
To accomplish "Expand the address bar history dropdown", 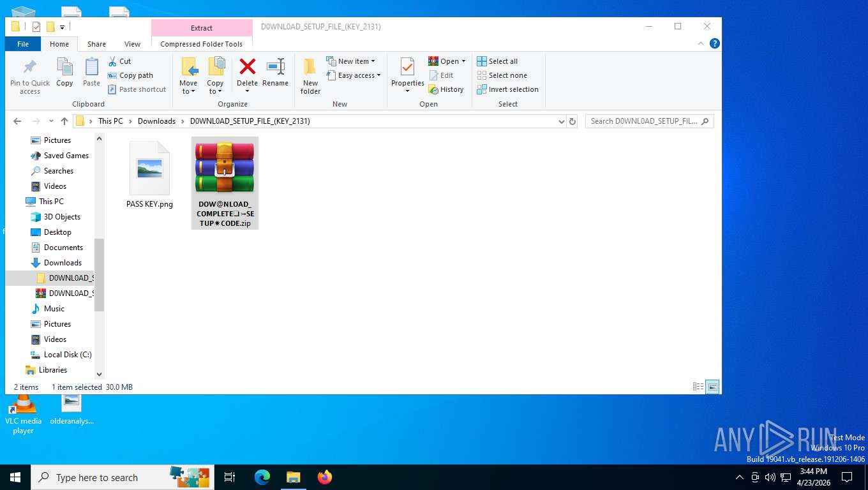I will [561, 121].
